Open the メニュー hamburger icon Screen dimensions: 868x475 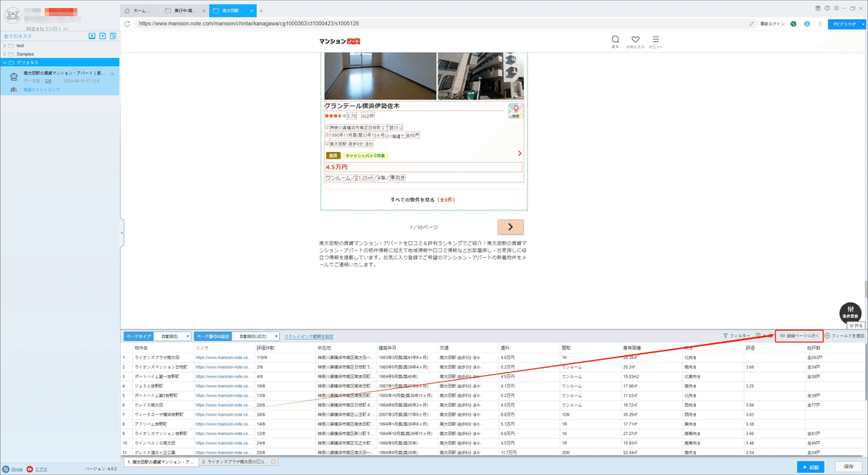point(655,40)
